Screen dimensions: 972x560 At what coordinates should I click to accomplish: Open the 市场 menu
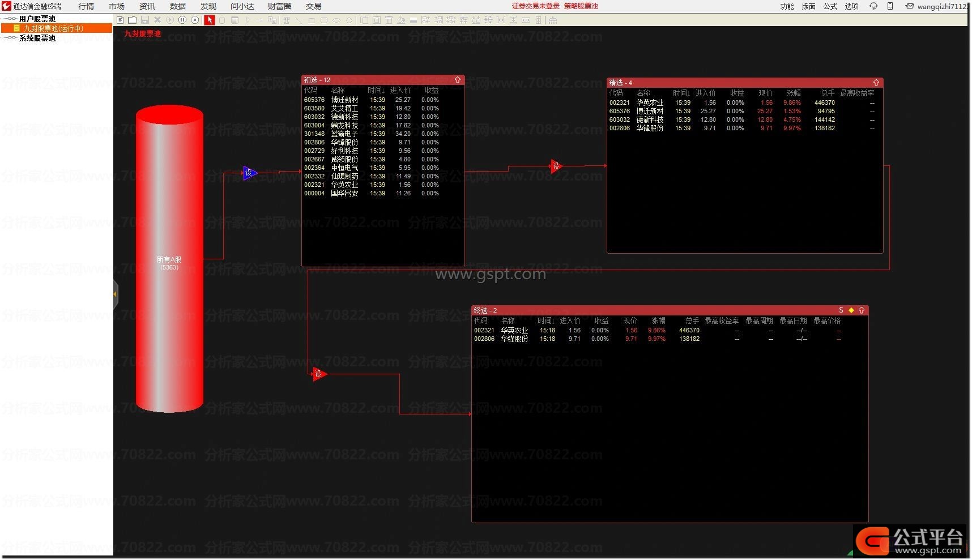[x=117, y=6]
